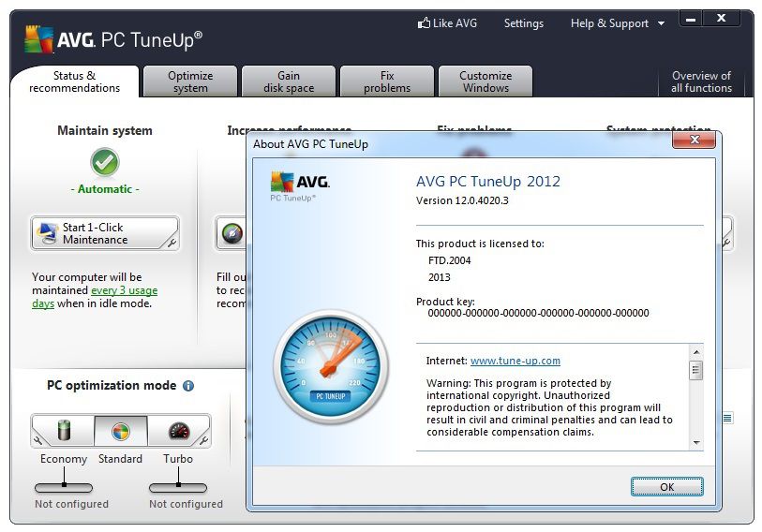Click Like AVG link

point(448,22)
